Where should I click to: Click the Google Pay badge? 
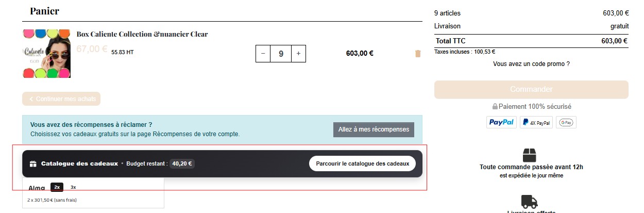click(566, 122)
